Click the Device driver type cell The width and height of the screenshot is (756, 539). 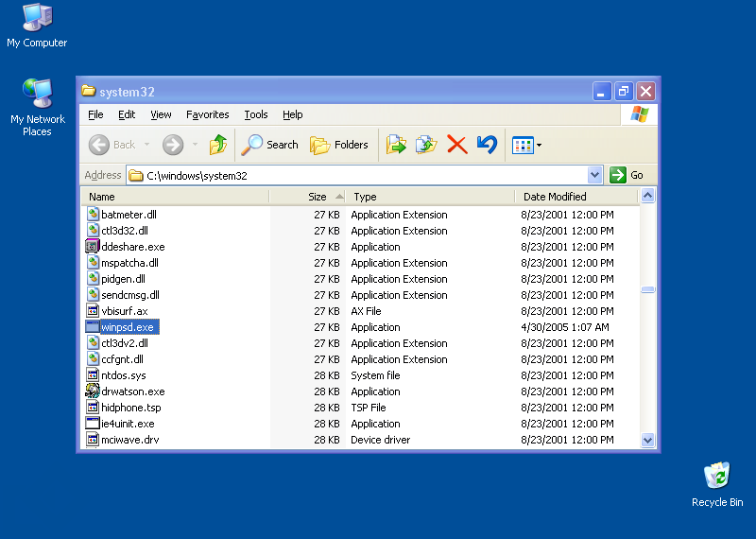click(381, 440)
